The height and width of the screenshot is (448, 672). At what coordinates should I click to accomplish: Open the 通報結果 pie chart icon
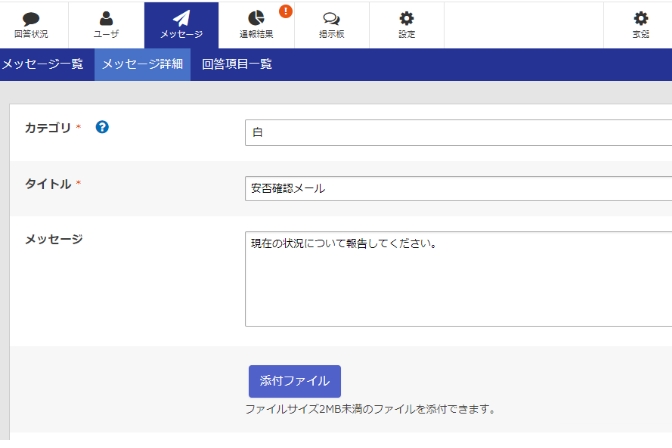256,18
